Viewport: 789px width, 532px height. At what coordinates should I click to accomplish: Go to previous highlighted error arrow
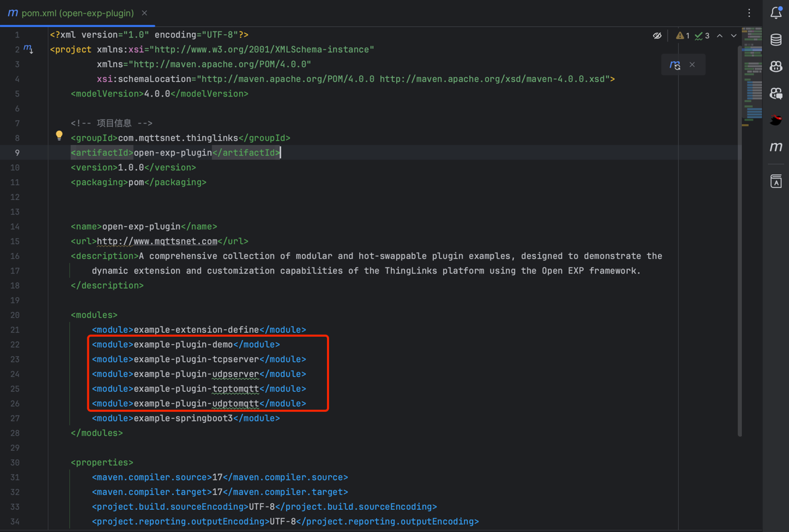[720, 36]
